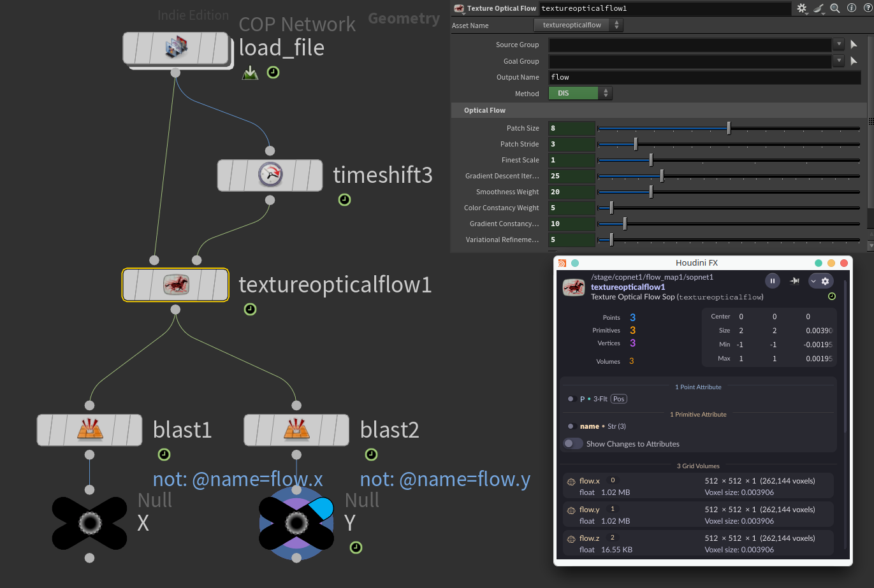Click the node name field textureopticalflow1
This screenshot has width=874, height=588.
665,8
